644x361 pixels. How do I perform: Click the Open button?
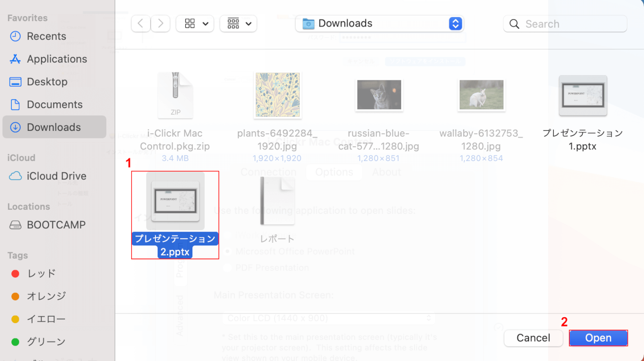pos(598,338)
